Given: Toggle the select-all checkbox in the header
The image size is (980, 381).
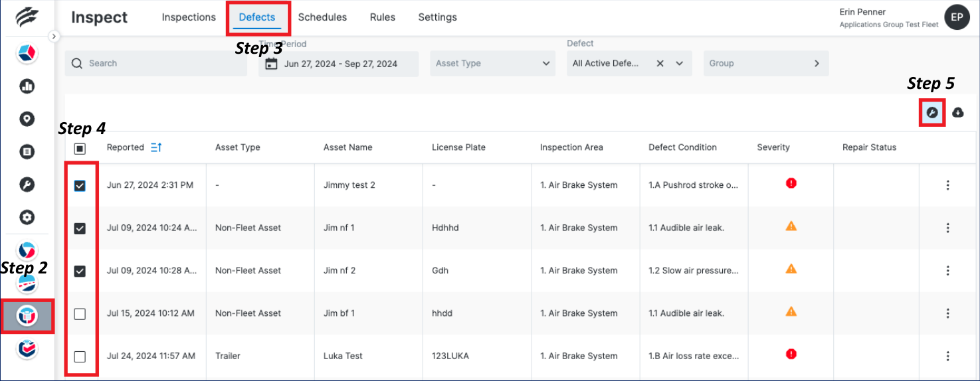Looking at the screenshot, I should 80,148.
